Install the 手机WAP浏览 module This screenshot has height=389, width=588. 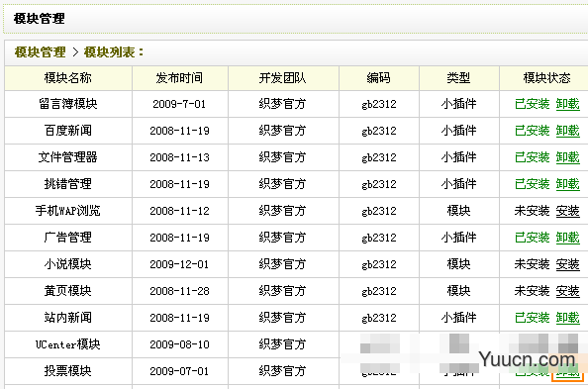[568, 211]
